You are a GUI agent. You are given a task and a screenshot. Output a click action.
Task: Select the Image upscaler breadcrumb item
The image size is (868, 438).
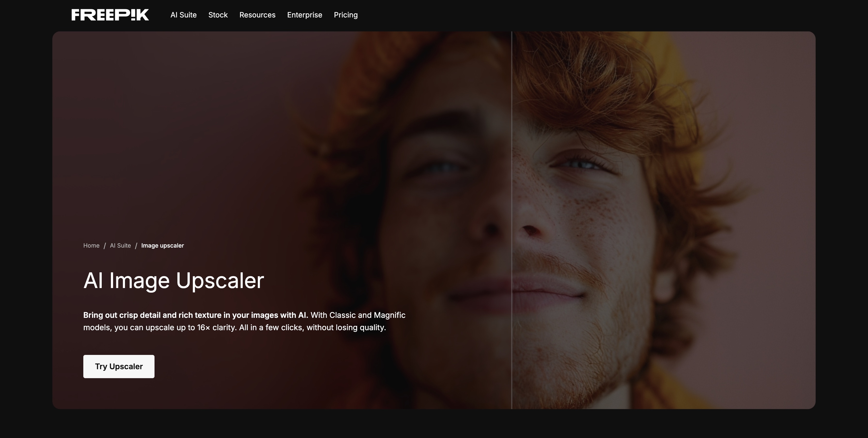163,246
